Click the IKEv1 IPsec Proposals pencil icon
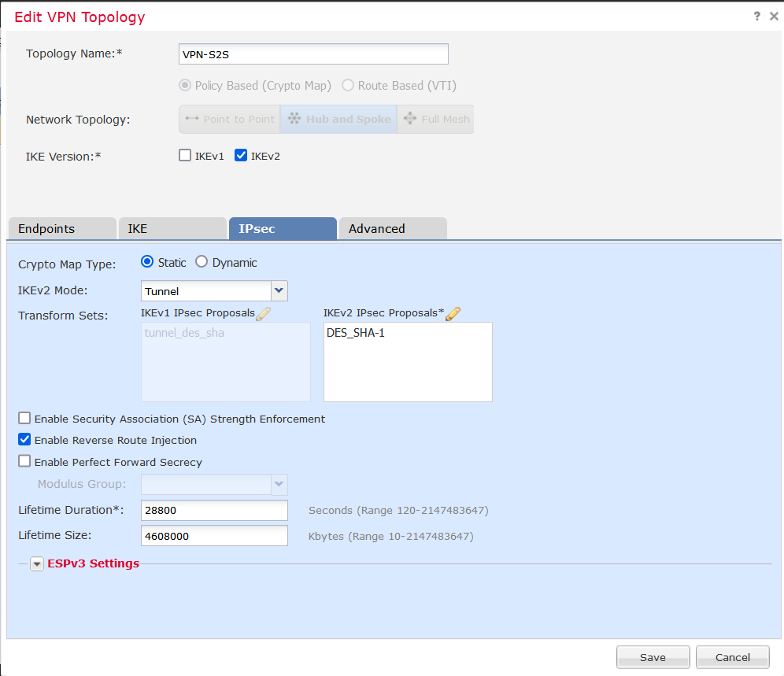This screenshot has height=676, width=784. (x=263, y=313)
